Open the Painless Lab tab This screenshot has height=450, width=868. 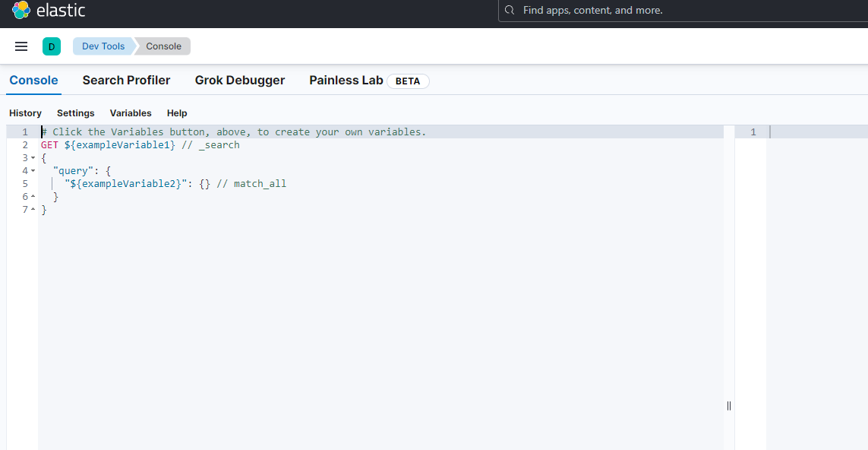coord(346,81)
